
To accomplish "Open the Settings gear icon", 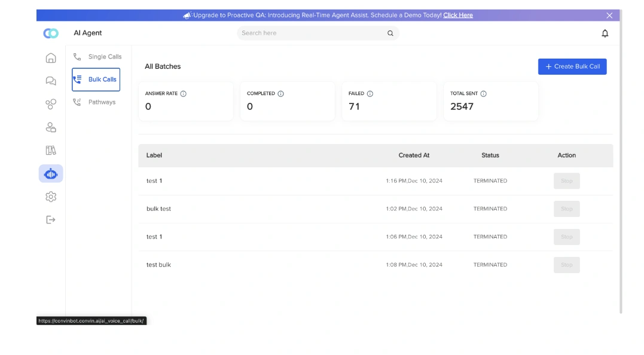I will pos(51,196).
